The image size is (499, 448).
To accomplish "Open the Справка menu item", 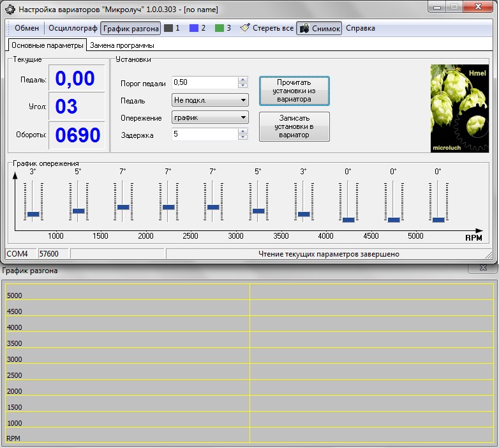I will (x=361, y=28).
